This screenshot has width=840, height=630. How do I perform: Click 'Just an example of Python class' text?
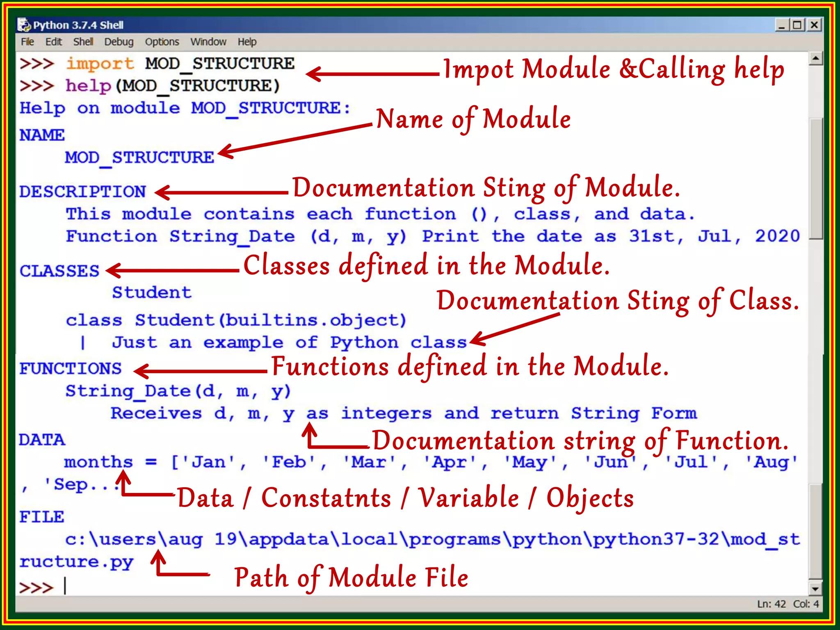coord(290,343)
